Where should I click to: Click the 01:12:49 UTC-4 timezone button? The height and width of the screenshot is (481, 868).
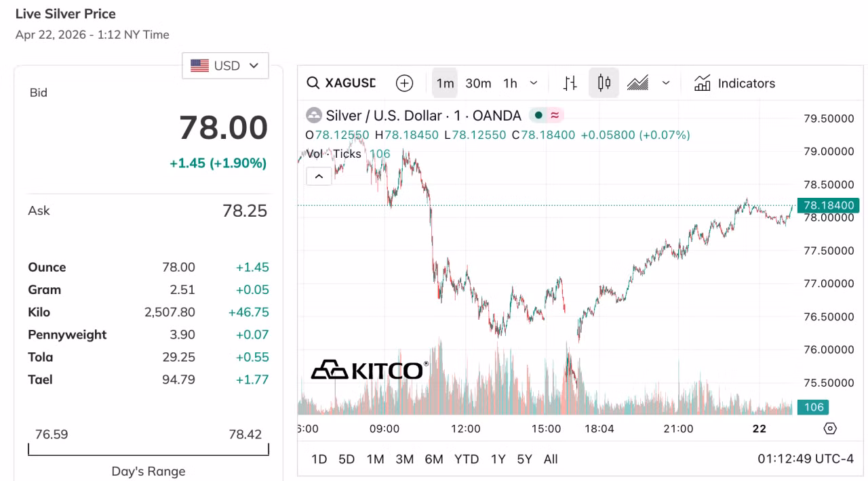coord(806,459)
